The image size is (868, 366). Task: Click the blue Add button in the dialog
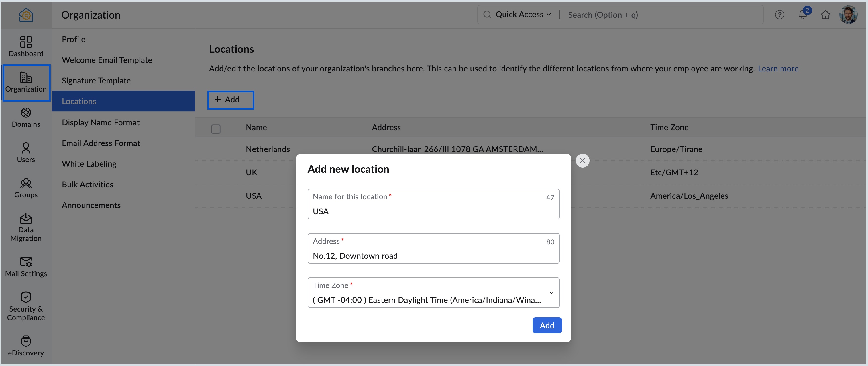click(547, 325)
